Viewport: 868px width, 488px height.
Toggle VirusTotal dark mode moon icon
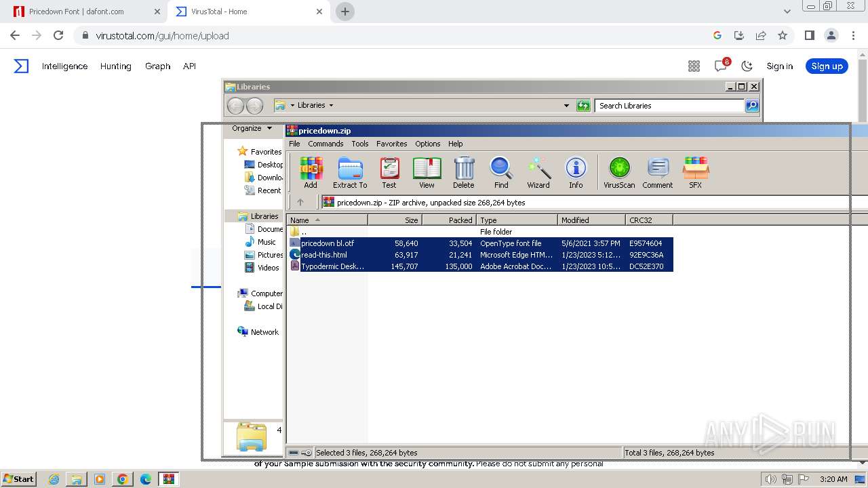coord(747,66)
